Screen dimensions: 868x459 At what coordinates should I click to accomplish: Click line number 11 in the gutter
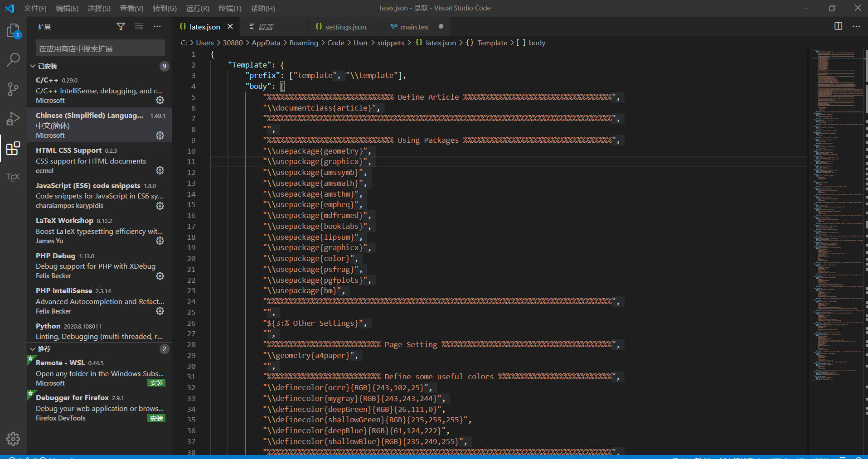pyautogui.click(x=191, y=162)
